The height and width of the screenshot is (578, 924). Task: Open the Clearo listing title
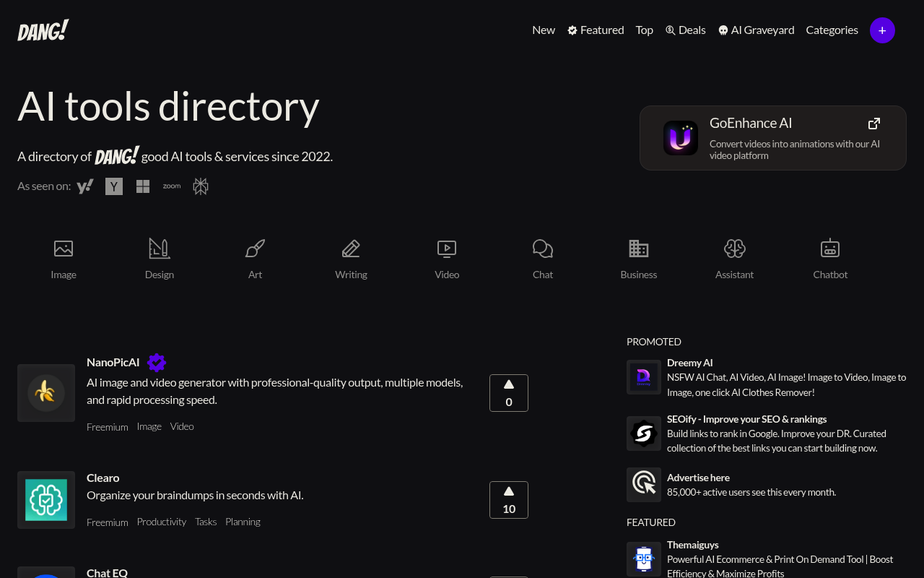pos(103,478)
